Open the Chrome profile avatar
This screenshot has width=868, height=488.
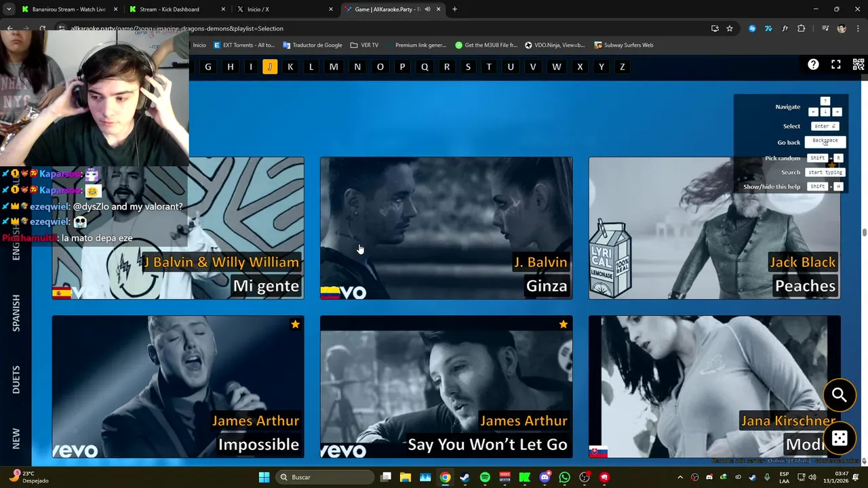(842, 28)
